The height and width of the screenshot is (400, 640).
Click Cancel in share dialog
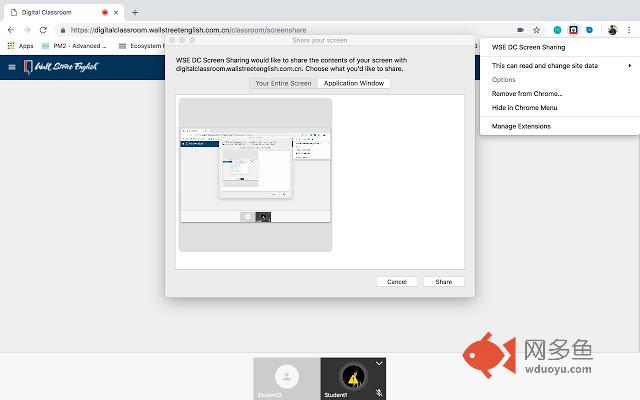(397, 282)
